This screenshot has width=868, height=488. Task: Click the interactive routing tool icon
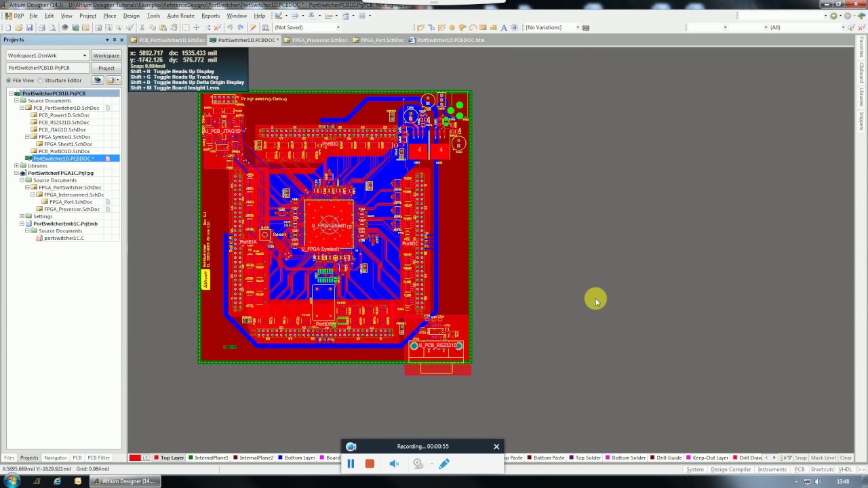pos(420,27)
